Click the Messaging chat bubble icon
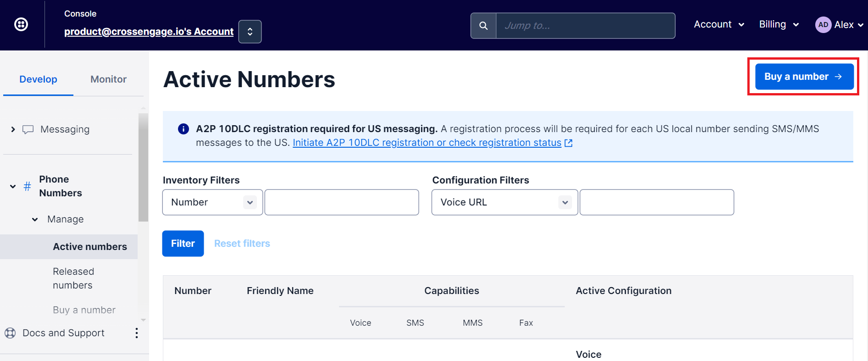This screenshot has width=868, height=361. 28,130
